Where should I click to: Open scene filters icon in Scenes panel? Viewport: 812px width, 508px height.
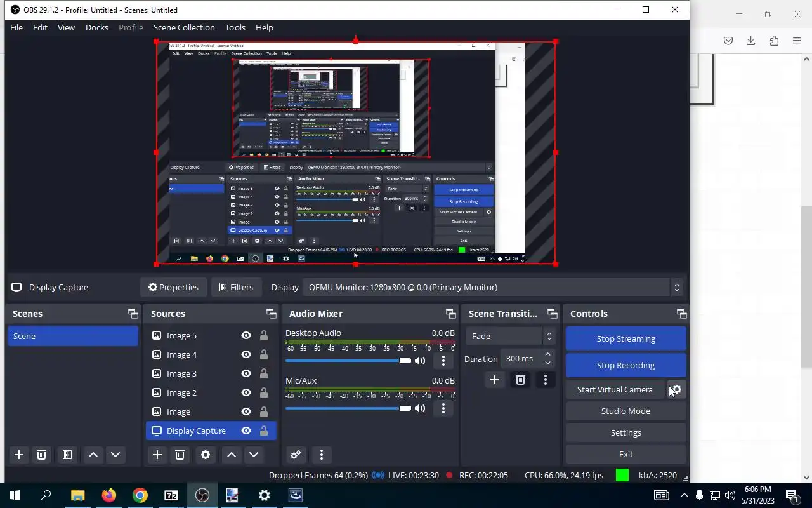(x=67, y=455)
